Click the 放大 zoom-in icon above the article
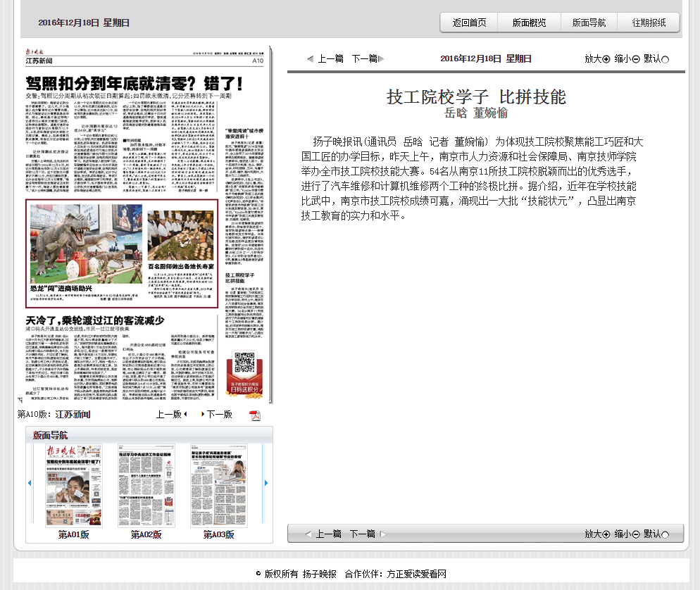Screen dimensions: 700x590 [606, 59]
